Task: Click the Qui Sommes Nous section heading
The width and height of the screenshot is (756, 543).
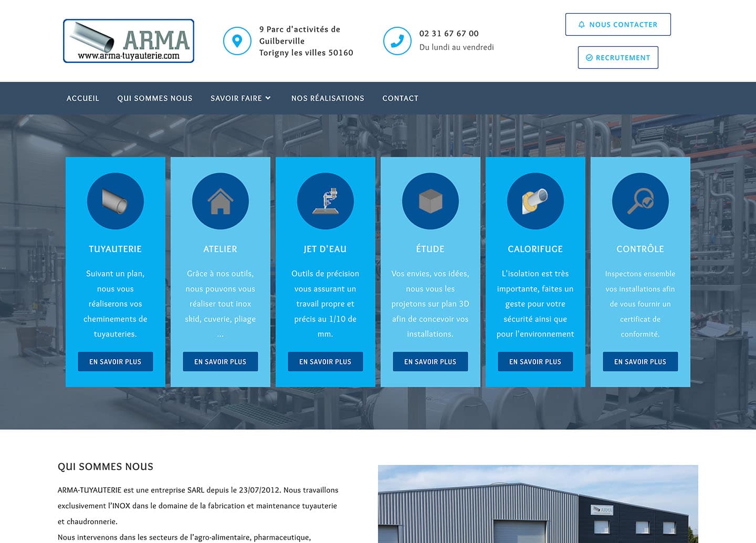Action: click(x=106, y=467)
